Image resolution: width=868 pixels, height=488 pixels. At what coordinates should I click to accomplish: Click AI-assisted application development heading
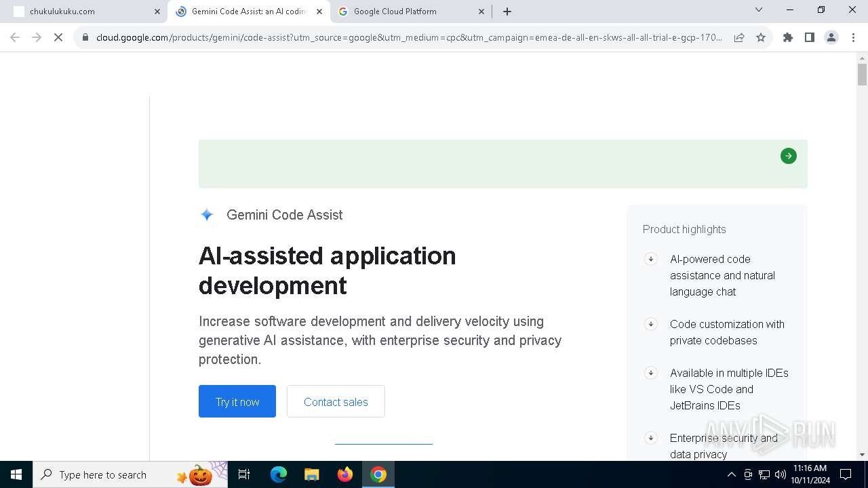[328, 270]
